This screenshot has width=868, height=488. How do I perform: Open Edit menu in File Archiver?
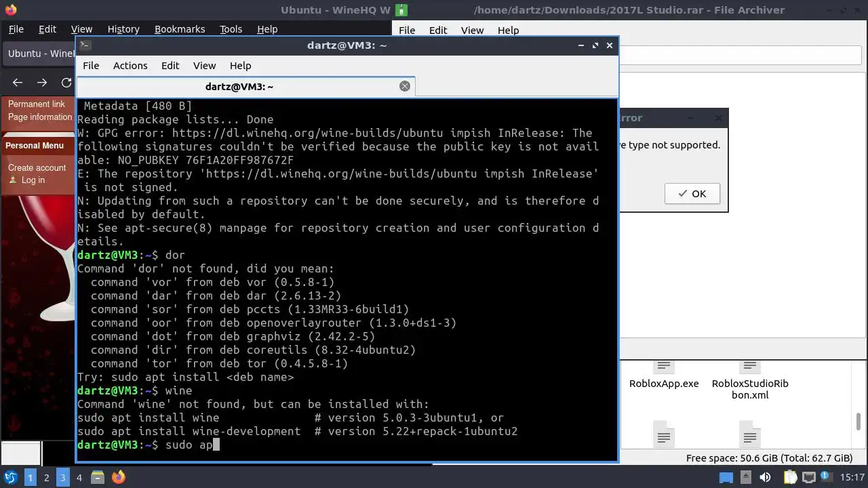(x=438, y=30)
